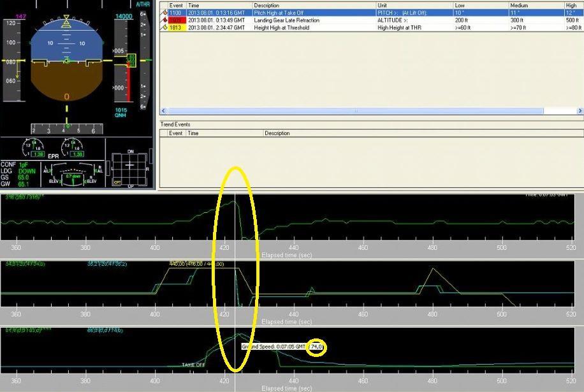This screenshot has width=584, height=392.
Task: Click the right scroll arrow of events list
Action: click(580, 111)
